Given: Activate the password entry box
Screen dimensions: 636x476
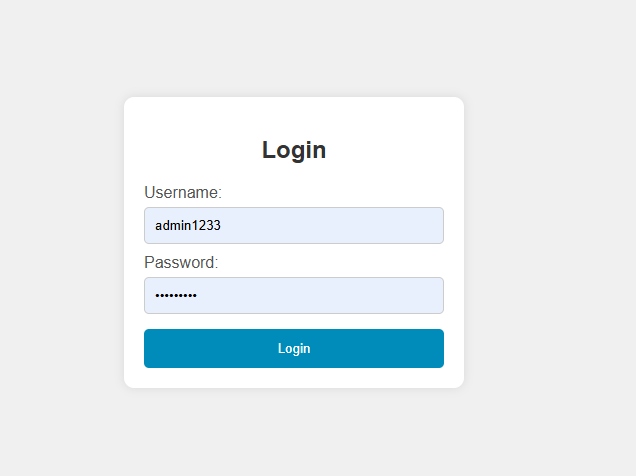Looking at the screenshot, I should (x=293, y=295).
